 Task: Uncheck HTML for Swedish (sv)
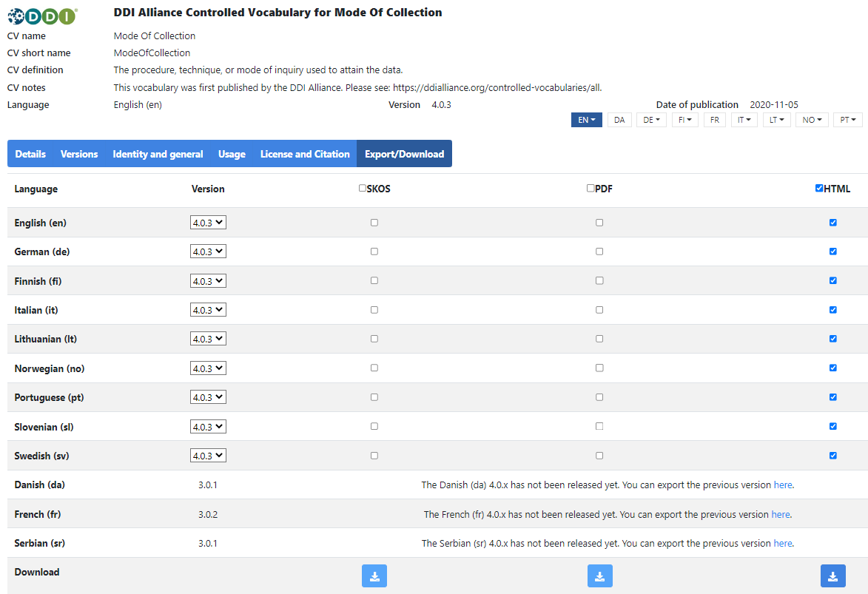click(833, 456)
